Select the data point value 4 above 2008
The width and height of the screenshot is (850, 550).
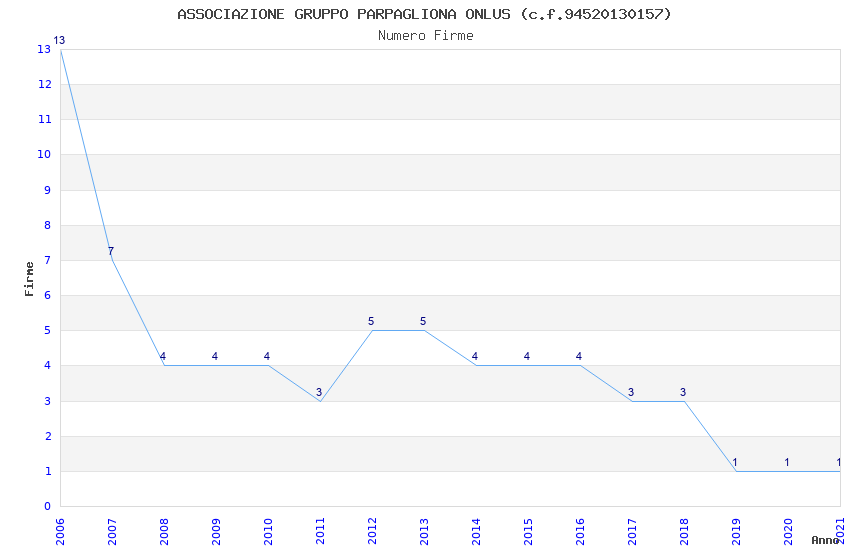(x=163, y=357)
